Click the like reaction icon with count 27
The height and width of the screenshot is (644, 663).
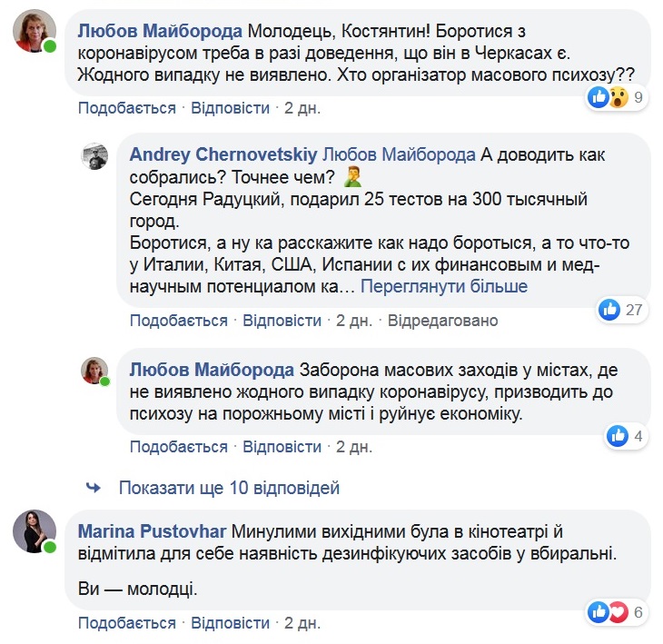tap(609, 310)
